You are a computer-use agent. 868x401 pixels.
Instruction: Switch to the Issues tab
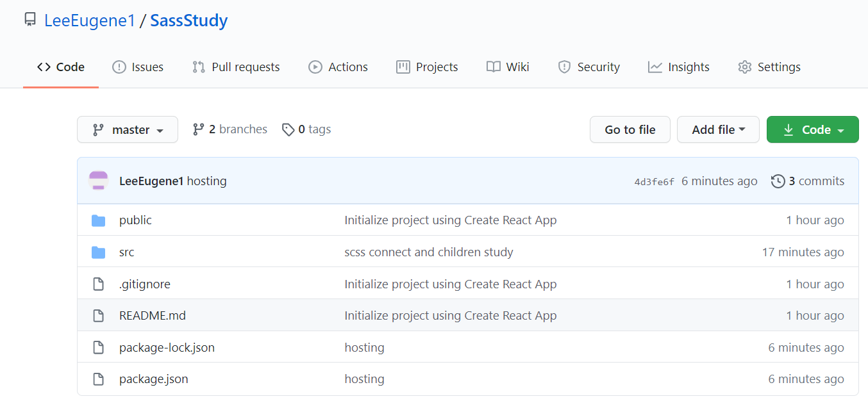point(138,67)
